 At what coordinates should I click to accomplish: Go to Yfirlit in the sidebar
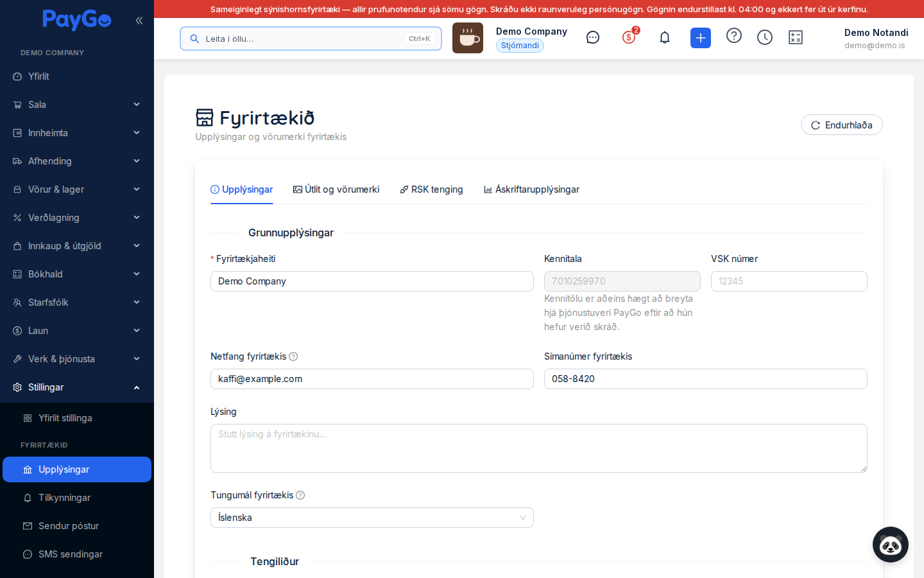(77, 76)
